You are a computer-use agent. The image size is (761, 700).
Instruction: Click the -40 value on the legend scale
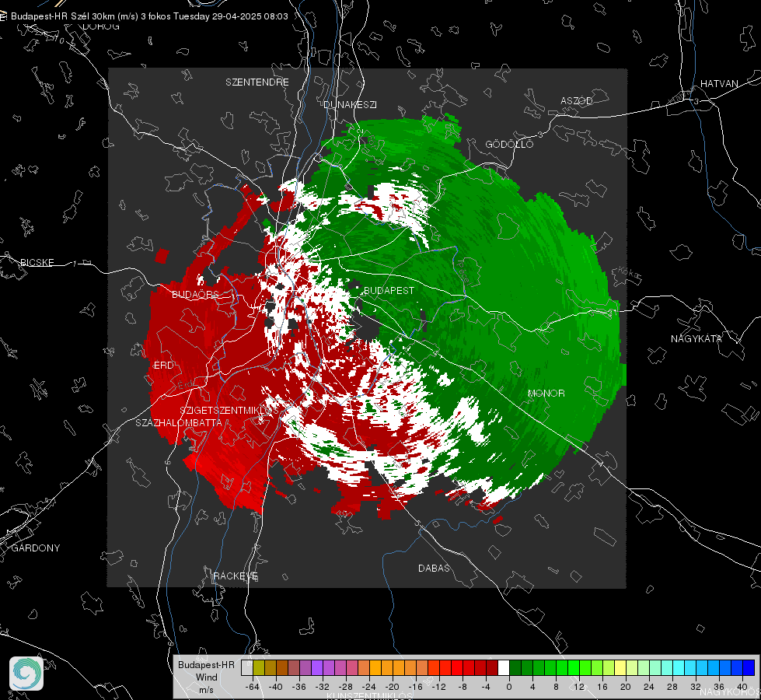point(276,687)
